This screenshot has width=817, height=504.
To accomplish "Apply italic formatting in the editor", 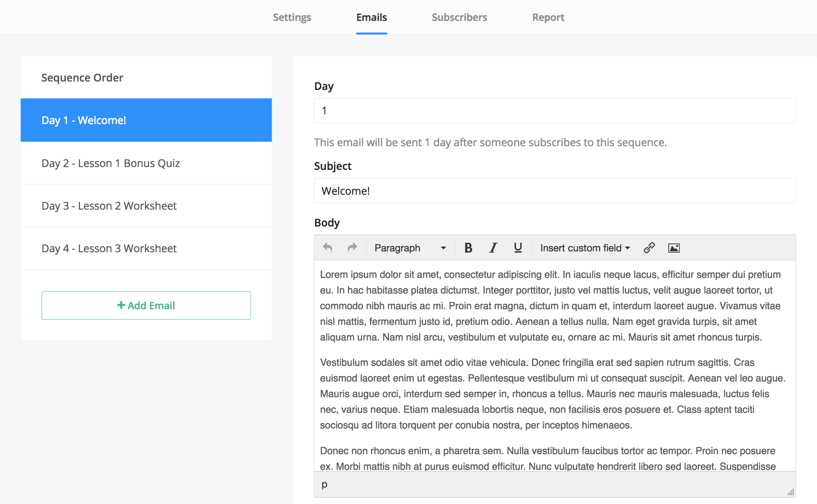I will (x=493, y=248).
